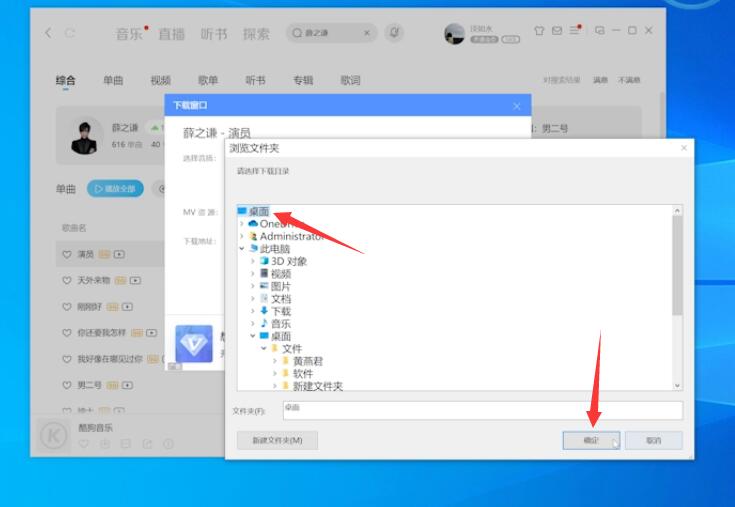The image size is (735, 507).
Task: Close the 浏览文件夹 dialog
Action: 684,148
